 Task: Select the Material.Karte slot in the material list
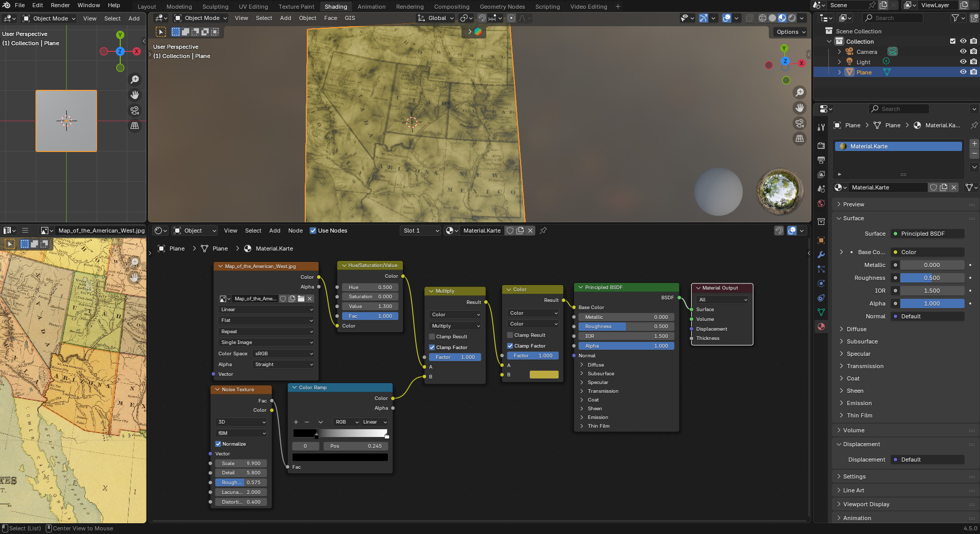pyautogui.click(x=899, y=146)
